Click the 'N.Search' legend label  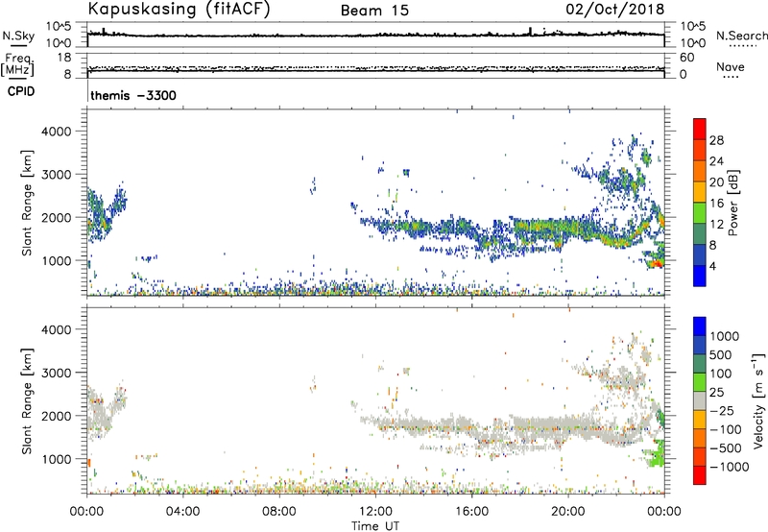(741, 36)
